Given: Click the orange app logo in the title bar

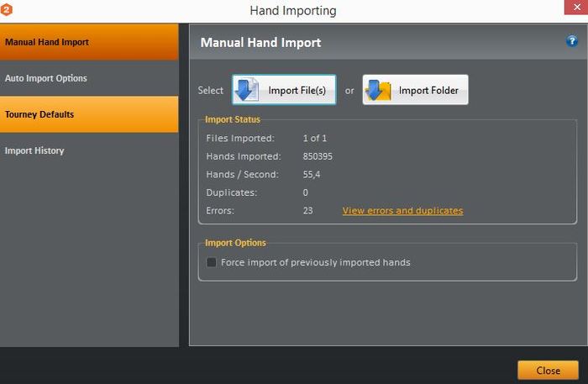Looking at the screenshot, I should [x=6, y=9].
